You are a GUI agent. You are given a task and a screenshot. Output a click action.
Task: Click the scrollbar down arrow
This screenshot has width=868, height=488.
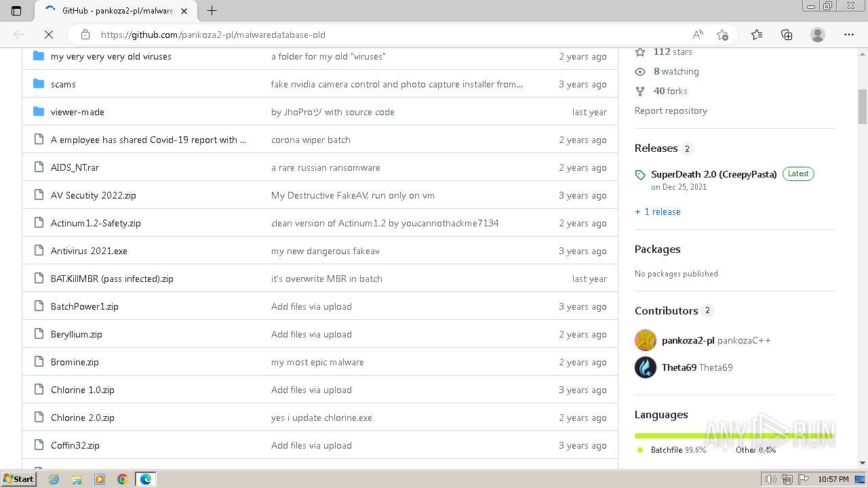(863, 463)
